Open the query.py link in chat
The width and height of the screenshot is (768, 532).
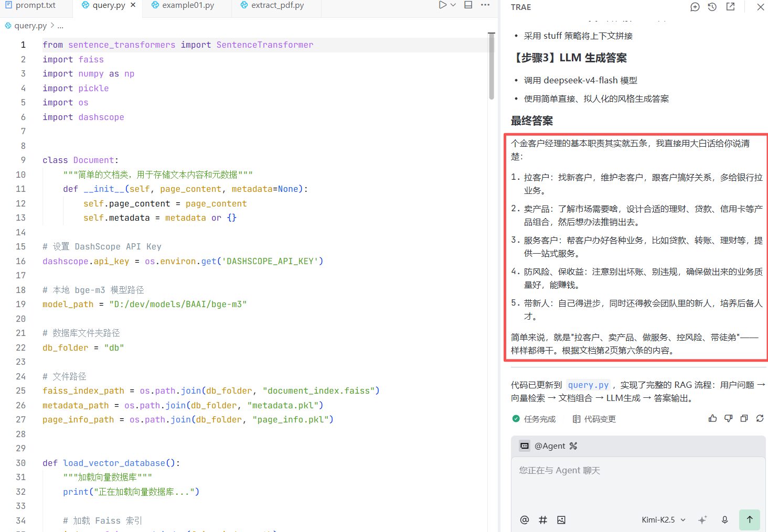pos(588,385)
